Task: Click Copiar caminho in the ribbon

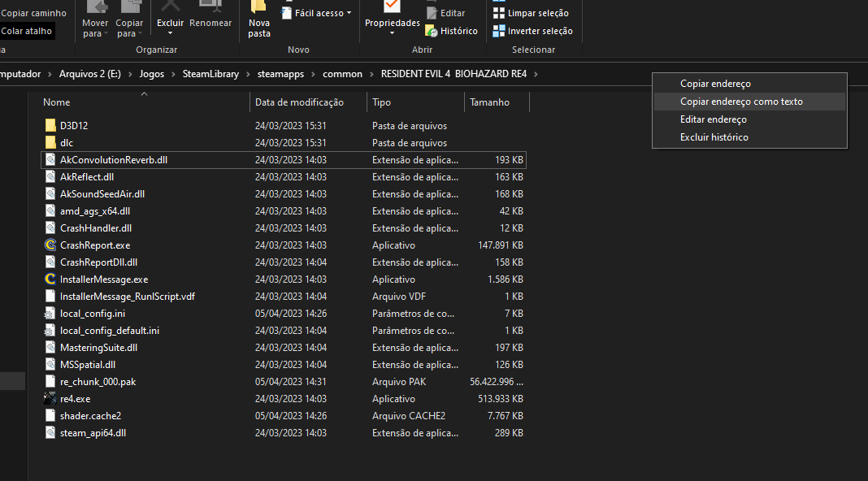Action: tap(34, 13)
